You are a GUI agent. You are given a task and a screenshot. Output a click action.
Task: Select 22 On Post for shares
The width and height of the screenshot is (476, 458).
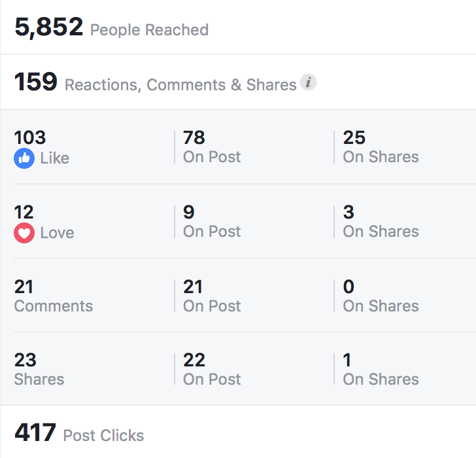[x=212, y=369]
